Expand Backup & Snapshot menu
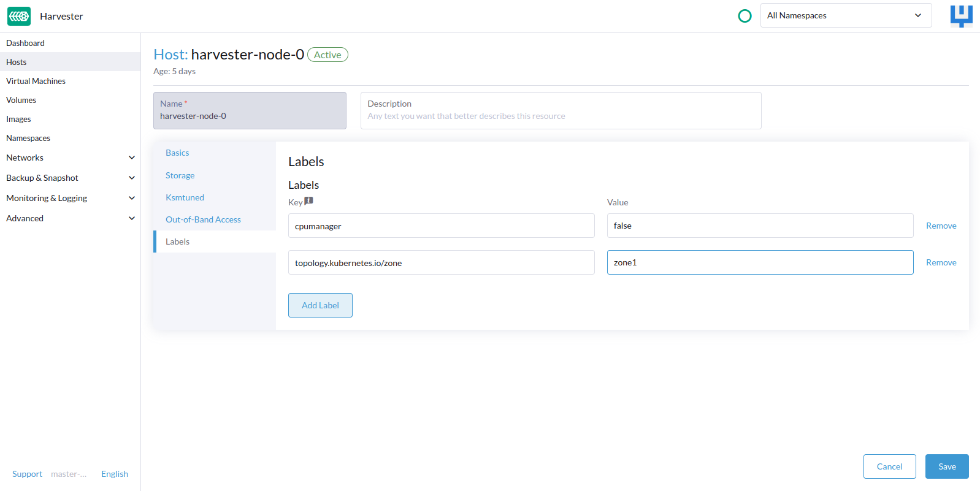The height and width of the screenshot is (491, 980). pos(70,178)
